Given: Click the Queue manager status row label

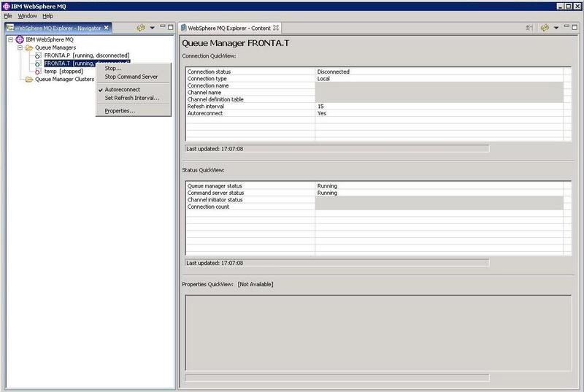Looking at the screenshot, I should (x=215, y=185).
